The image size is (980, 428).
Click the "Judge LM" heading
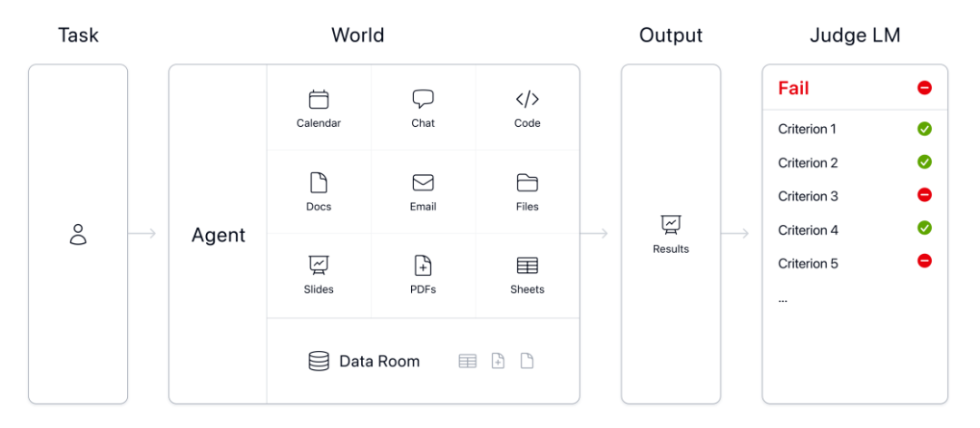click(x=855, y=35)
